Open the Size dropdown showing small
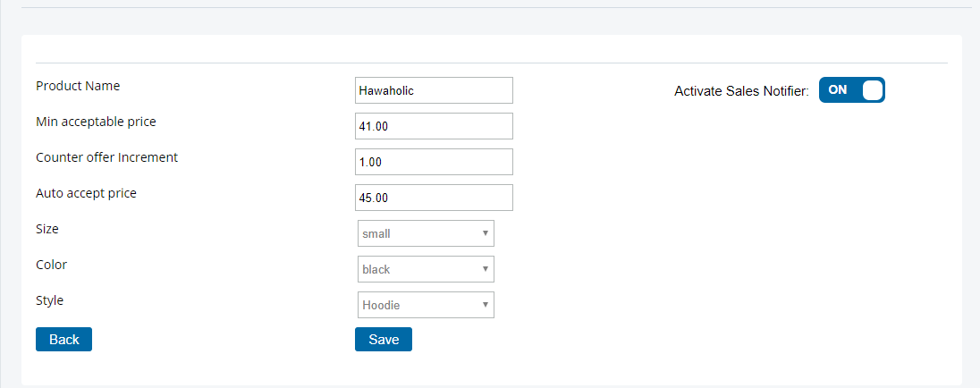The height and width of the screenshot is (388, 980). tap(426, 233)
